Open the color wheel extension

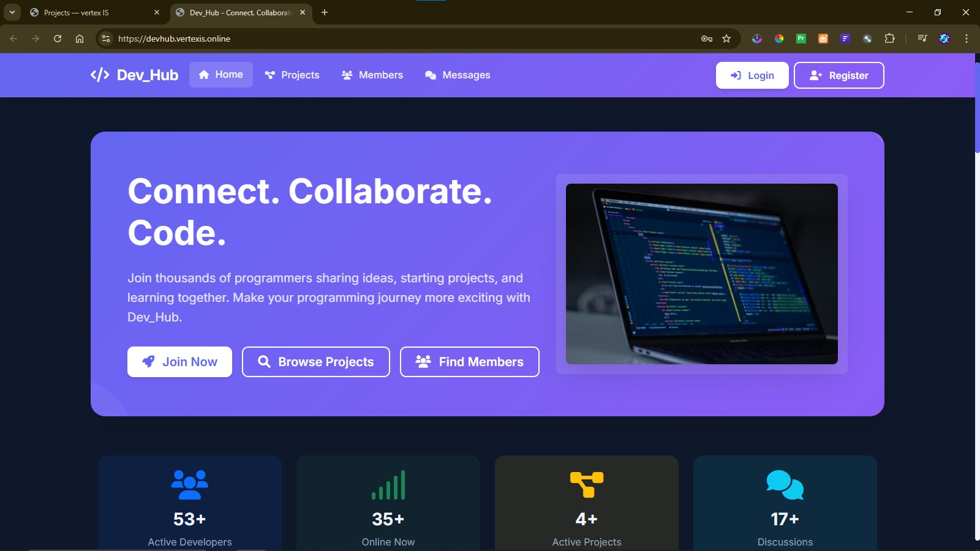779,38
